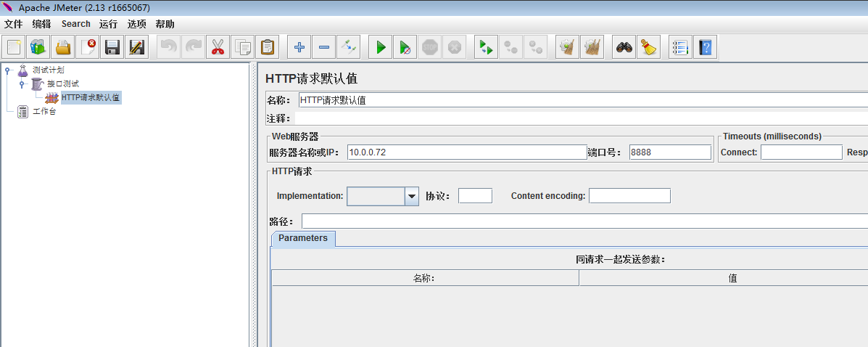This screenshot has width=868, height=347.
Task: Click the 值 column header in parameters table
Action: pos(724,278)
